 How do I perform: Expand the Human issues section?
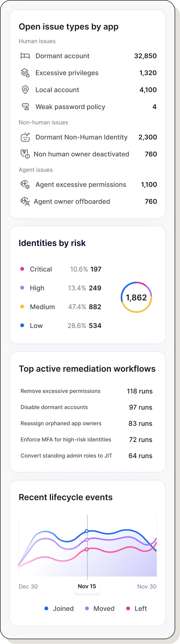tap(37, 41)
